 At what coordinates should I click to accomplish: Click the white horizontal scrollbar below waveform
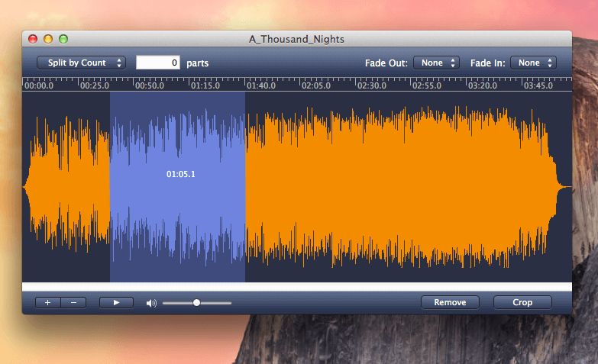coord(297,287)
